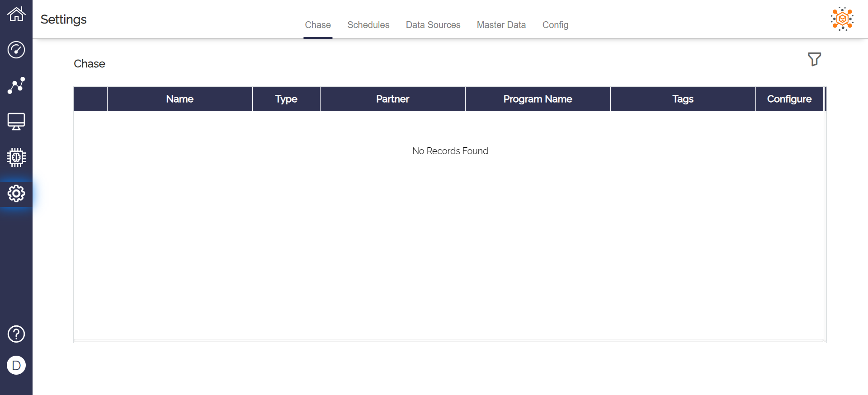Open the analytics graph sidebar icon

[x=16, y=85]
